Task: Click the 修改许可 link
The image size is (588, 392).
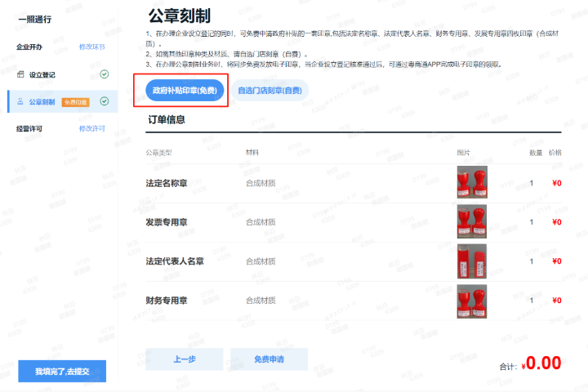Action: point(92,129)
